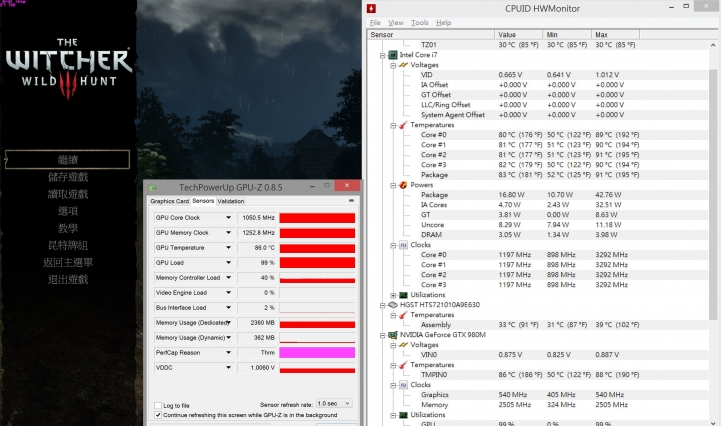Click the NVIDIA GeForce GTX 980M card icon

point(393,335)
